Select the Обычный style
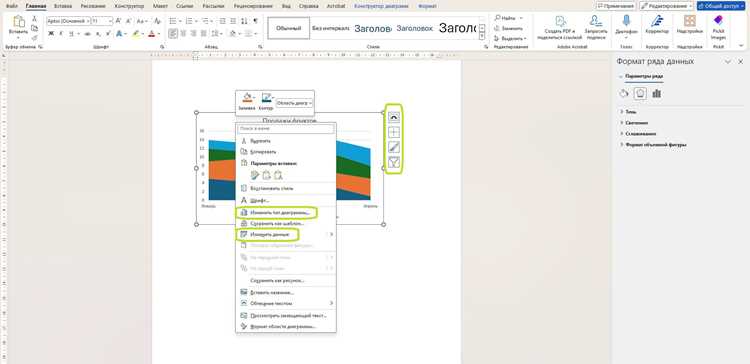 (x=288, y=28)
